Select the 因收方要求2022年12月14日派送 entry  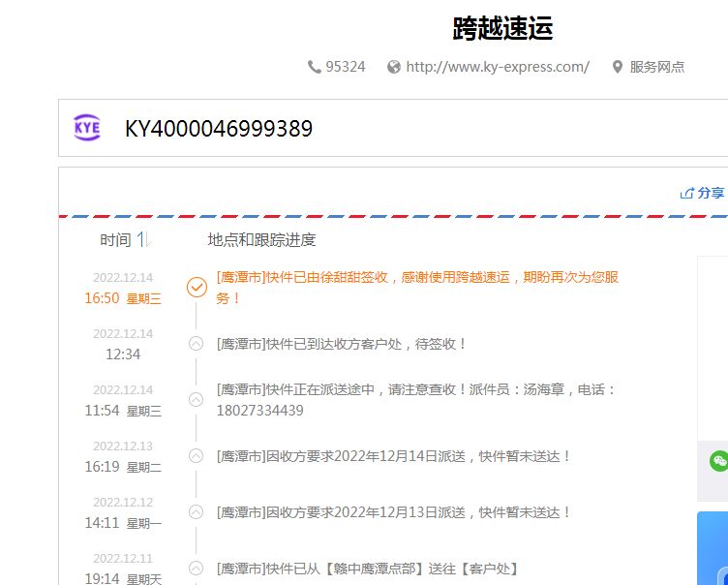tap(393, 456)
